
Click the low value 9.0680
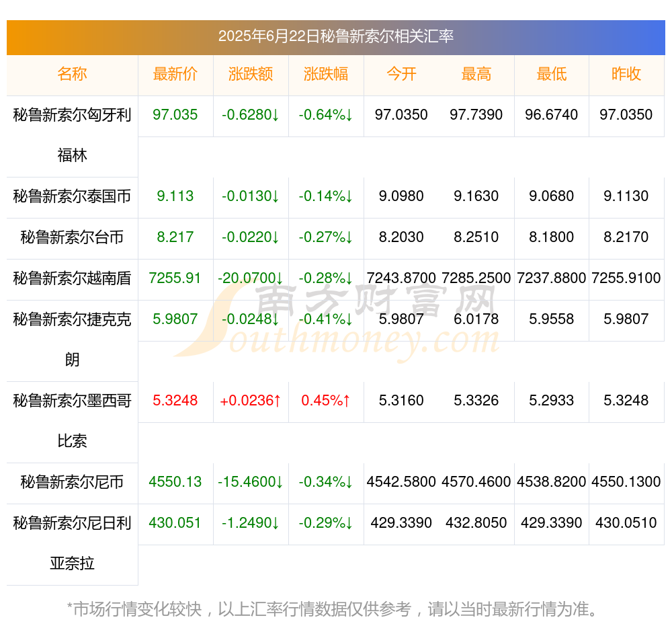[551, 196]
